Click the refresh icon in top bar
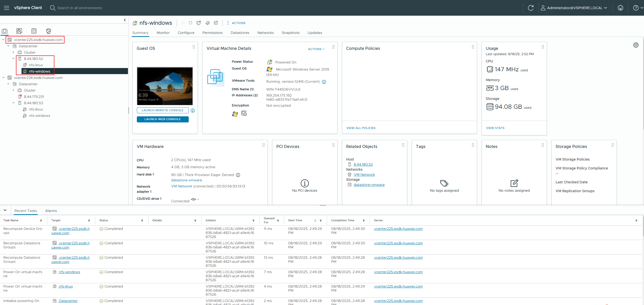Screen dimensions: 644x305 (531, 8)
